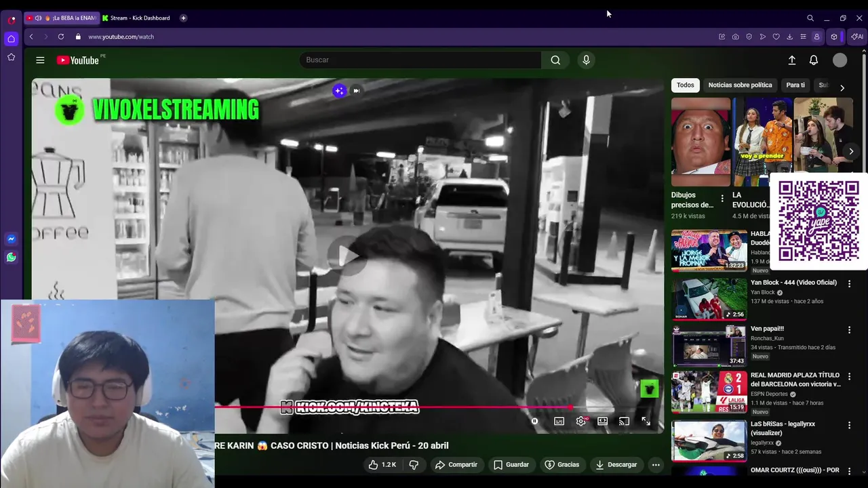Cast the video to a device
Screen dimensions: 868x488
tap(624, 422)
